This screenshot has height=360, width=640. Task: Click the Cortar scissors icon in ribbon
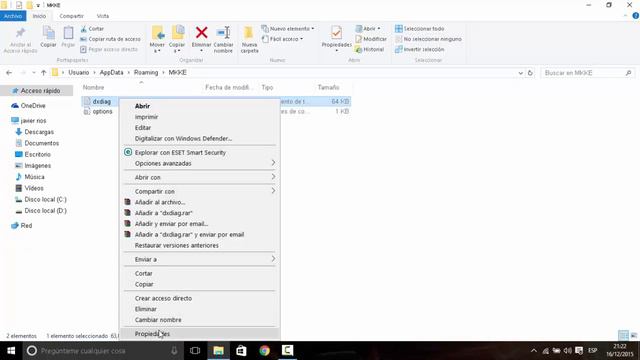click(84, 29)
